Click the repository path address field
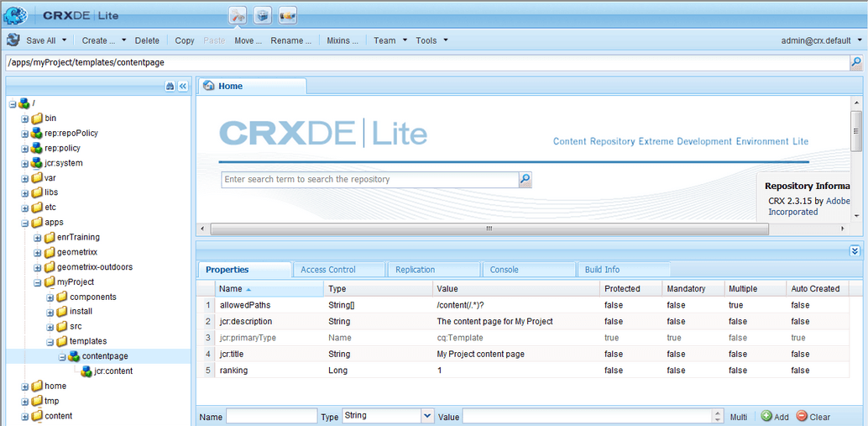868x426 pixels. pyautogui.click(x=426, y=63)
